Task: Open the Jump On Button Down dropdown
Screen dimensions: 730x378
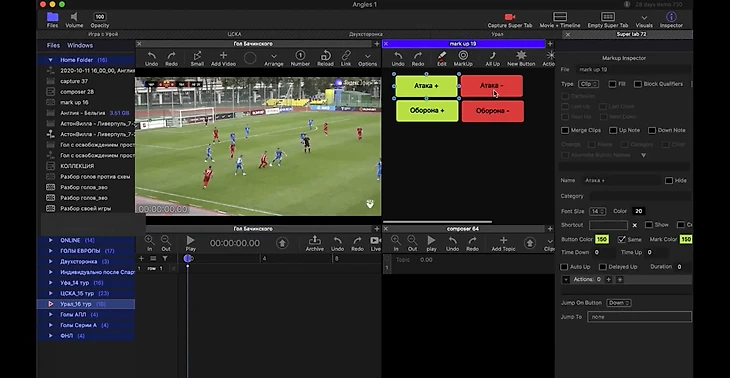Action: [x=619, y=303]
